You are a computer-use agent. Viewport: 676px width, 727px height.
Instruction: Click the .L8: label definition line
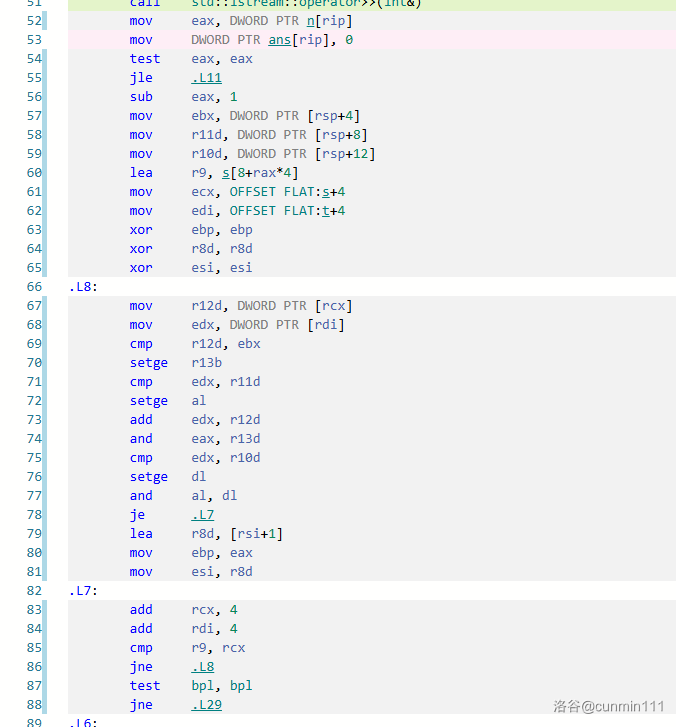pos(82,287)
